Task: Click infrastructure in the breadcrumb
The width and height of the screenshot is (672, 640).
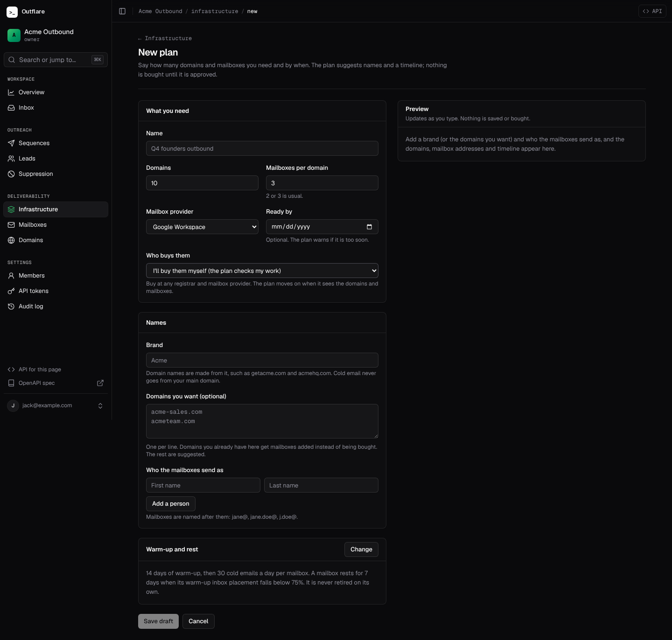Action: tap(215, 11)
